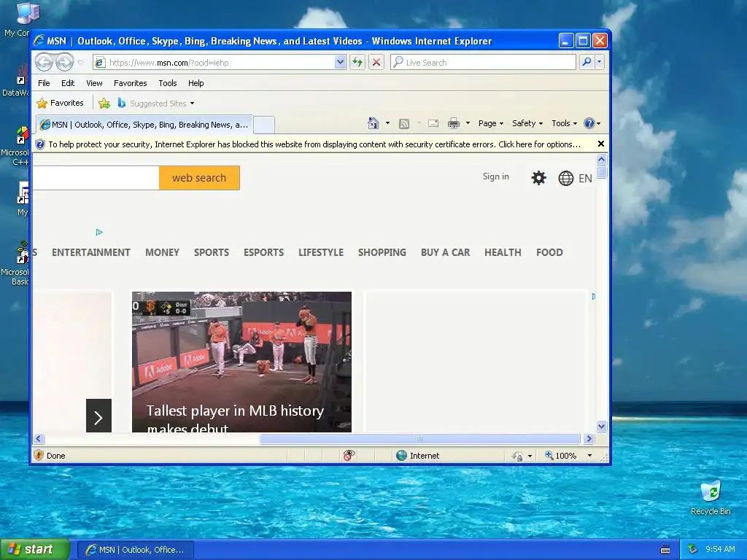This screenshot has height=560, width=747.
Task: Open the SPORTS section
Action: [x=212, y=252]
